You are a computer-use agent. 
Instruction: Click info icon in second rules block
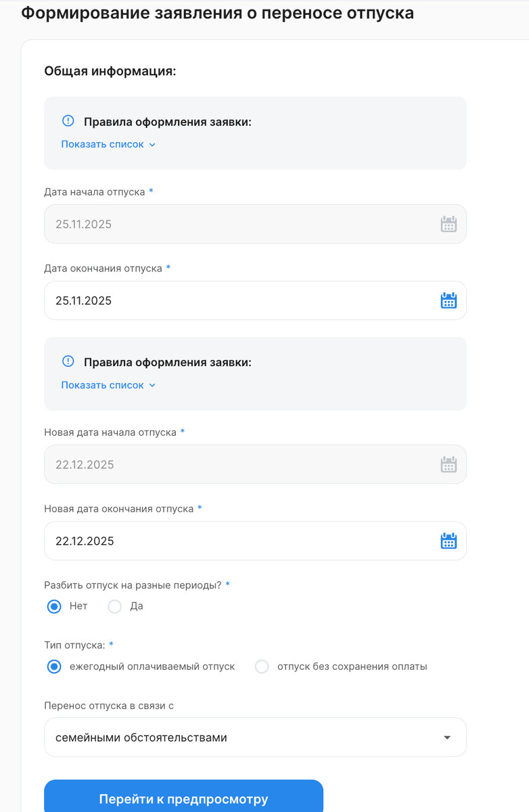coord(68,361)
